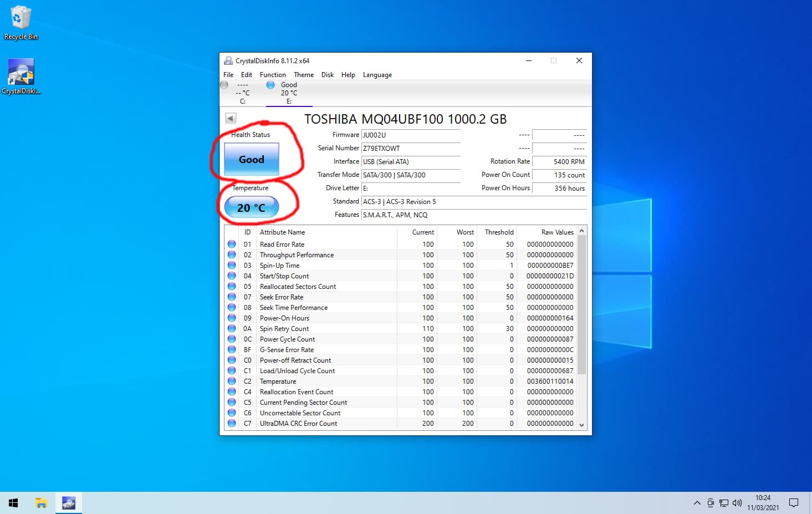The image size is (812, 514).
Task: Open the Language menu
Action: coord(377,75)
